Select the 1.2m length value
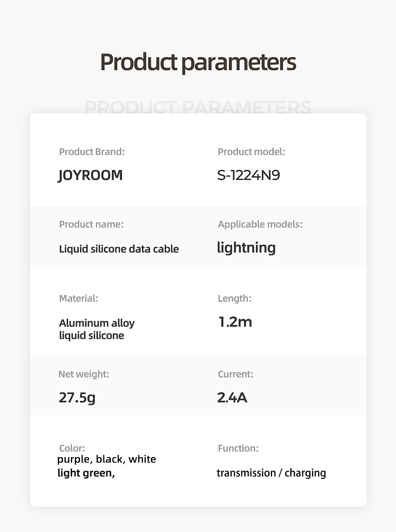This screenshot has width=396, height=532. [x=235, y=321]
